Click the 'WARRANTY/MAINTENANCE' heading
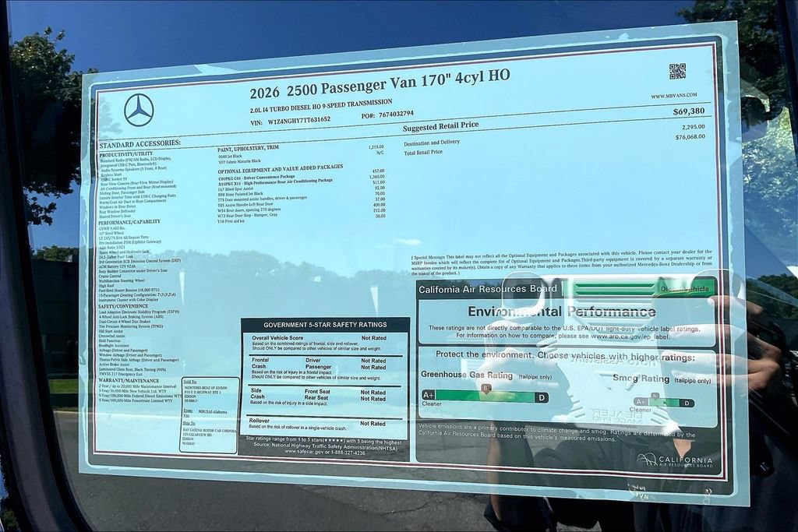Image resolution: width=798 pixels, height=532 pixels. tap(129, 380)
